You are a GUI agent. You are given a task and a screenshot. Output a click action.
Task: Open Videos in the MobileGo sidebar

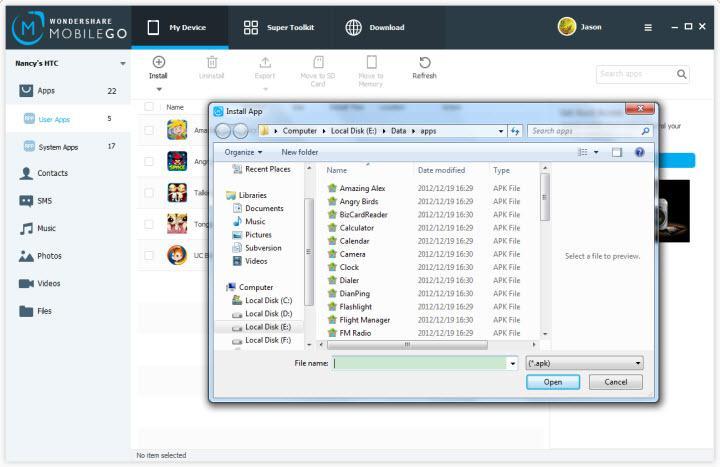(x=39, y=283)
